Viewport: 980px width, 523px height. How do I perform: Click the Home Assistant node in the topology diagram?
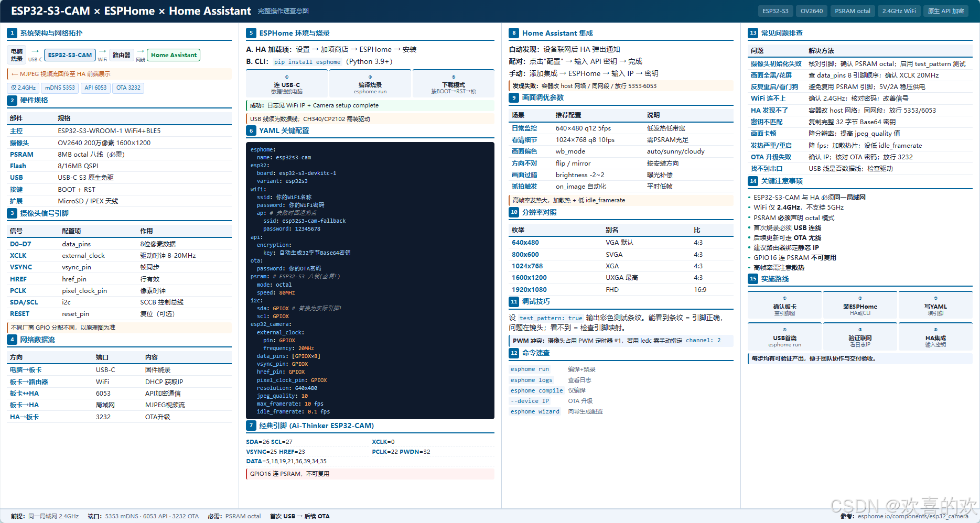pos(174,55)
